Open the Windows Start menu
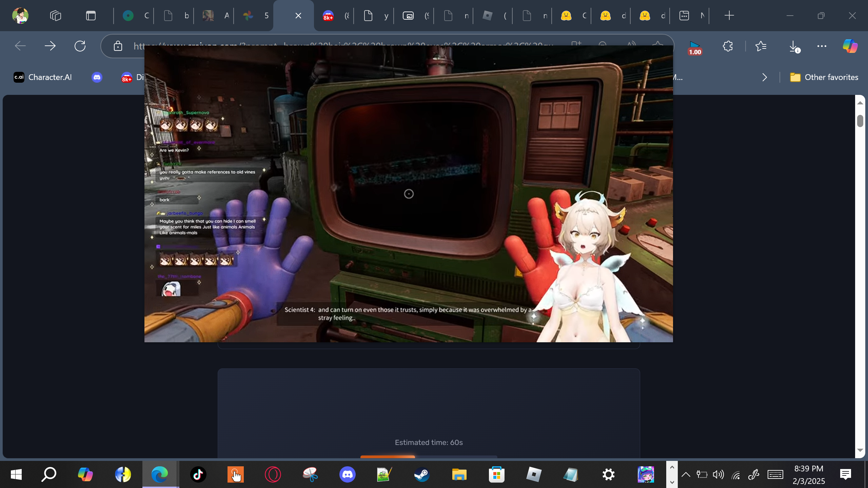The height and width of the screenshot is (488, 868). (16, 474)
